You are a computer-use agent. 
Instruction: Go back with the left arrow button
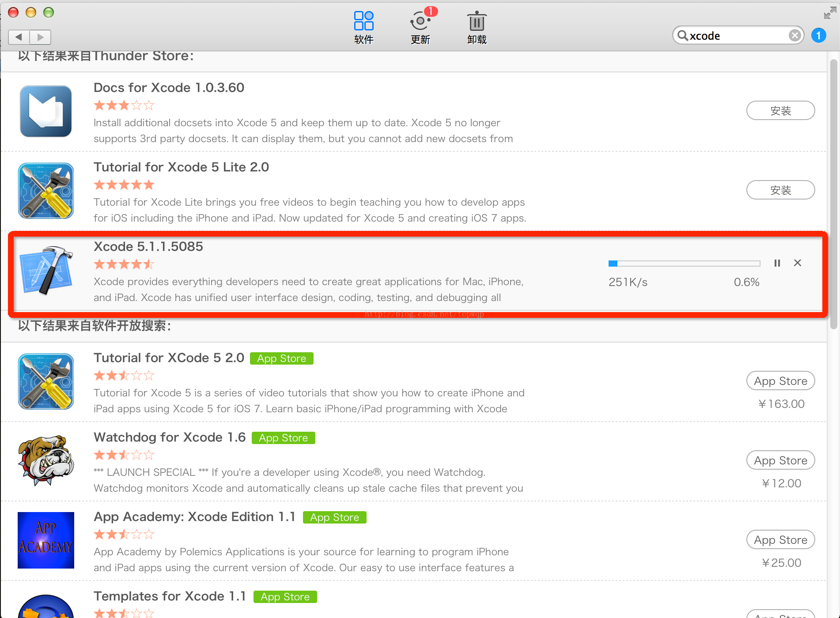(x=19, y=37)
